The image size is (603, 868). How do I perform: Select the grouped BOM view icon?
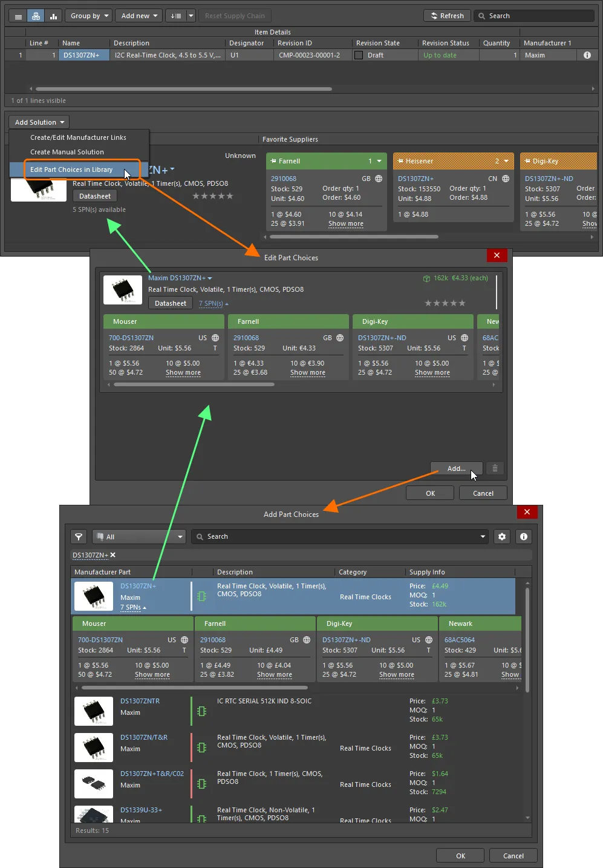36,16
